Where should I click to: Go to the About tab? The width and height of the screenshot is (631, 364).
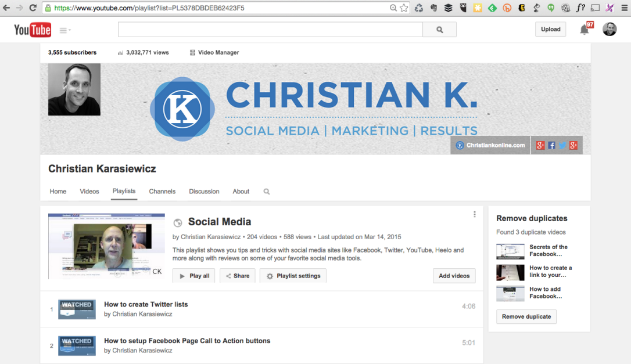pyautogui.click(x=241, y=192)
